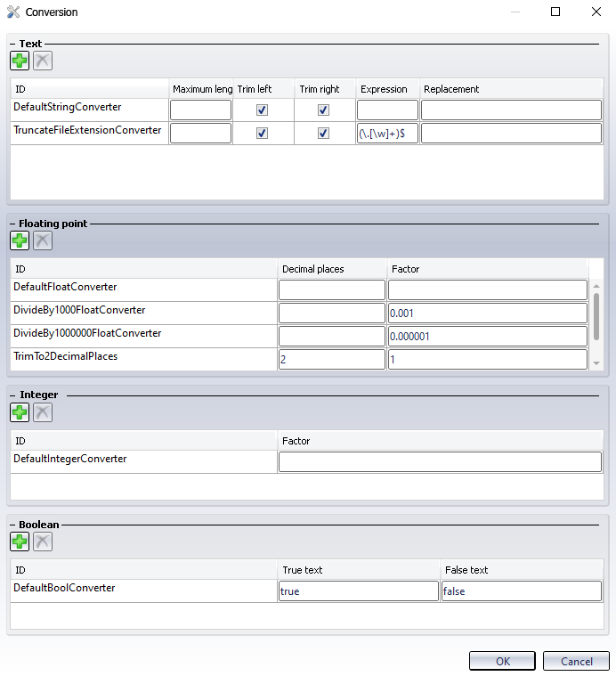This screenshot has width=616, height=676.
Task: Add a new Floating point converter
Action: [20, 240]
